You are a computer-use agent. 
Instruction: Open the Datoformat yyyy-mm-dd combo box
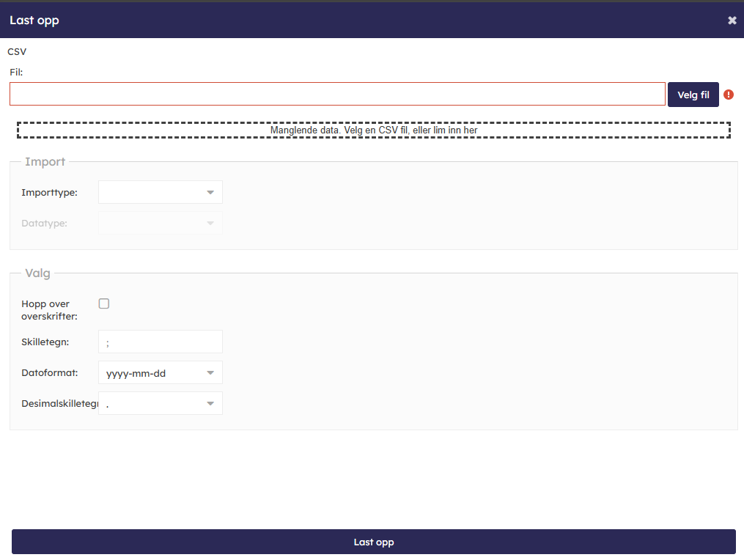pos(152,373)
